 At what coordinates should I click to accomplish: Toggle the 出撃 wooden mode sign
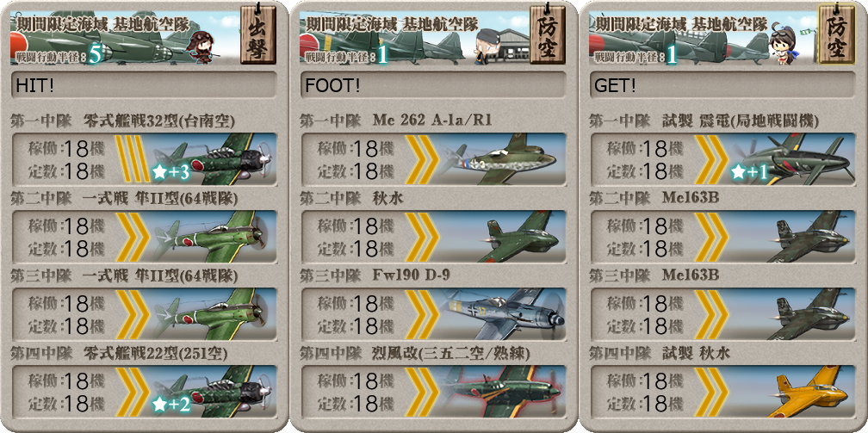pos(258,37)
